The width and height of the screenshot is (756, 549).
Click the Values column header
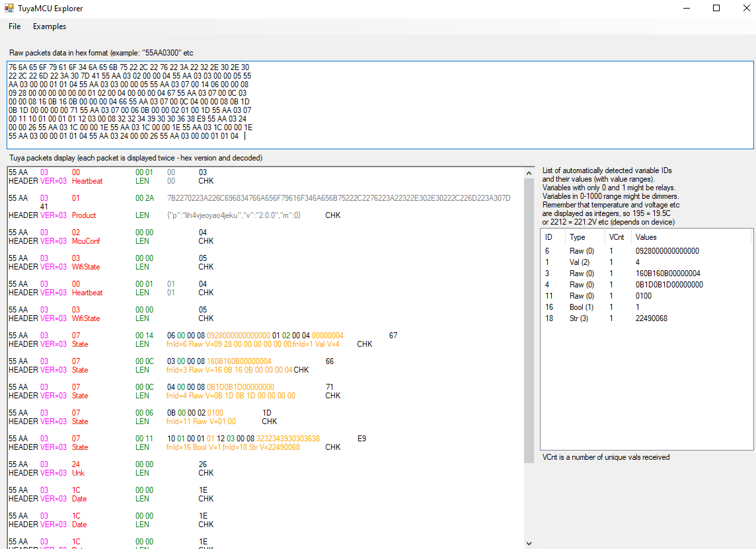click(691, 237)
